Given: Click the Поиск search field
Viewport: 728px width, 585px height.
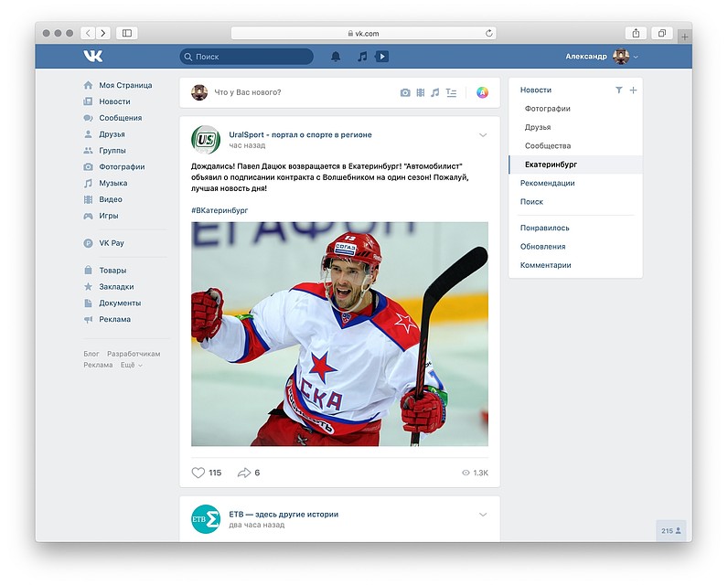Looking at the screenshot, I should pos(247,57).
